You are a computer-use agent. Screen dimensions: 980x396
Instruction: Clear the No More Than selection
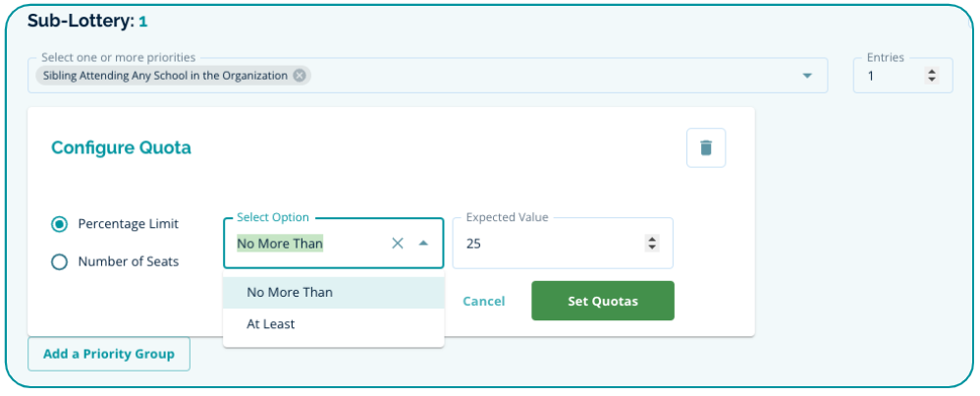click(398, 244)
